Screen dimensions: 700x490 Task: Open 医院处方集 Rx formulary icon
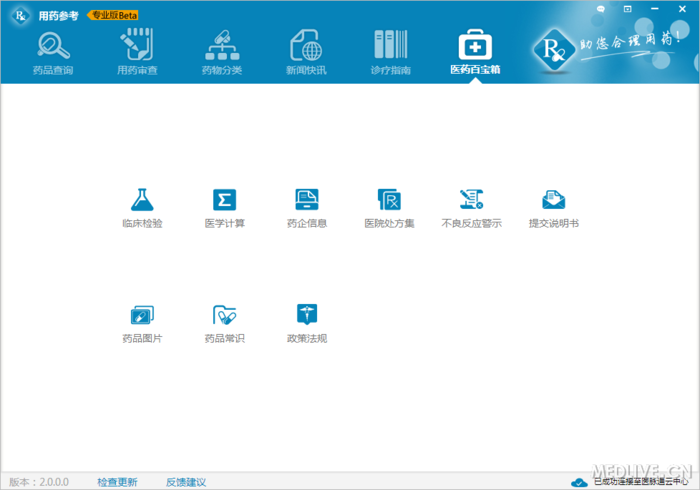389,199
